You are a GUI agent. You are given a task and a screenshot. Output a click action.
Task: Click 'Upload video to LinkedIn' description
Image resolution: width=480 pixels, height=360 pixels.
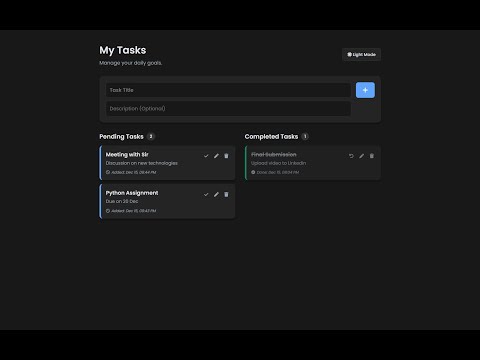[x=278, y=163]
